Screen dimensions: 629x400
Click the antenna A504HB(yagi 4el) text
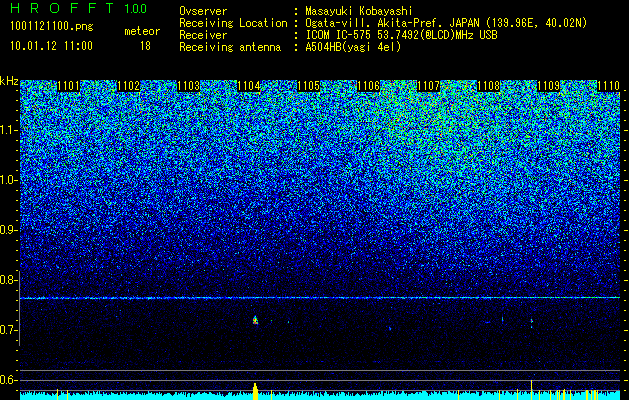353,47
